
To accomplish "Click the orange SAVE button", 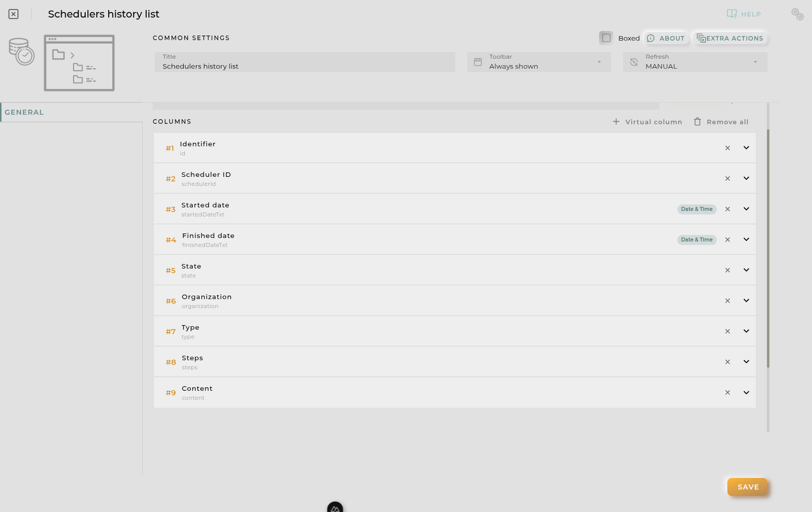I will (x=747, y=487).
